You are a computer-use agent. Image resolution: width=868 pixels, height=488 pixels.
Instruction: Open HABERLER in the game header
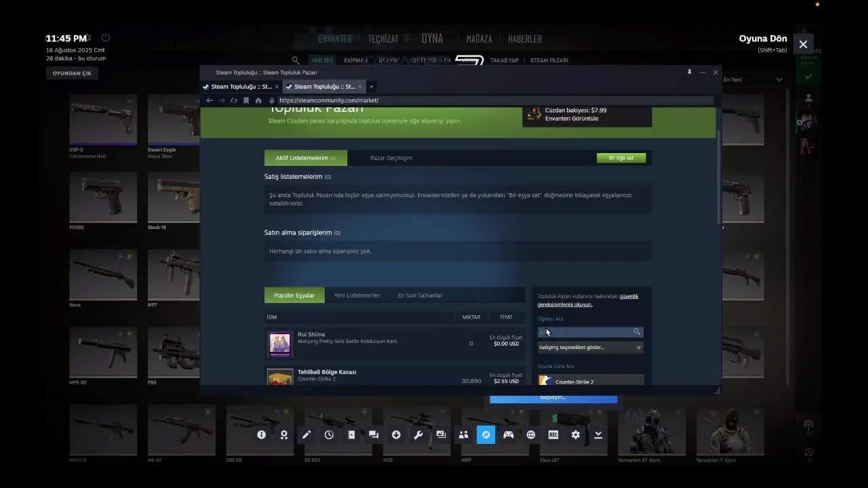[525, 39]
